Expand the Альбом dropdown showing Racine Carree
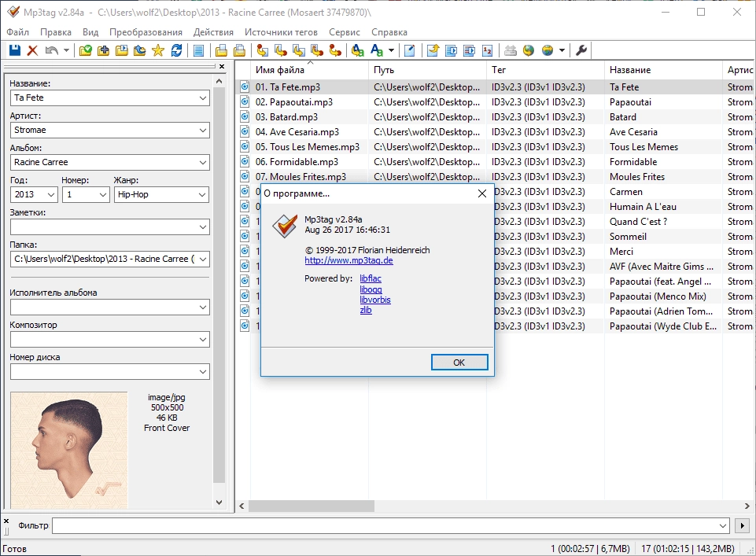 tap(203, 162)
